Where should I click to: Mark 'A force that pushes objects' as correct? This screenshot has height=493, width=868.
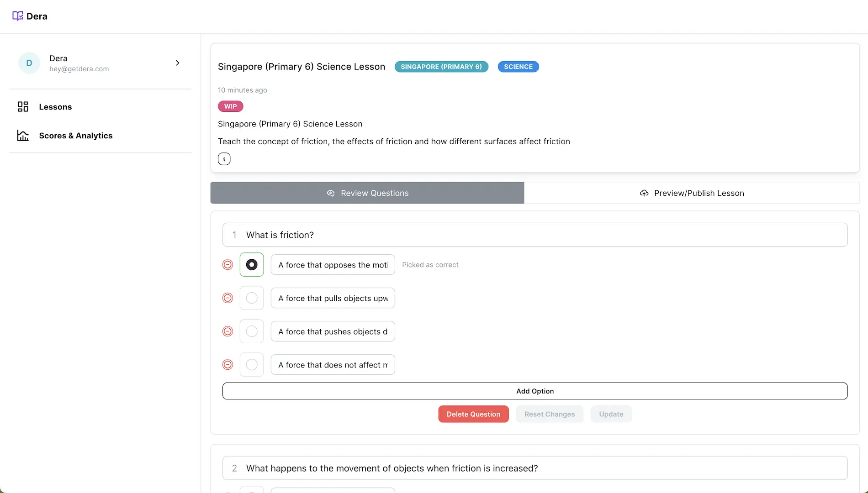(252, 331)
